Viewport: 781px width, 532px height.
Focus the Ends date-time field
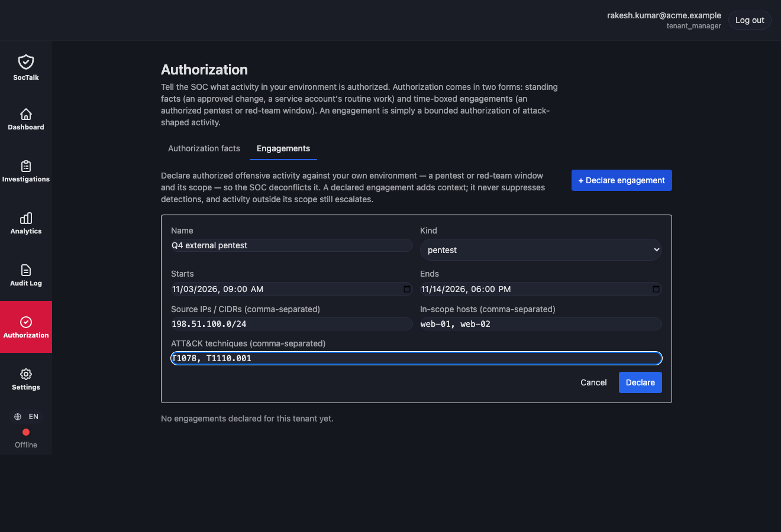coord(541,289)
